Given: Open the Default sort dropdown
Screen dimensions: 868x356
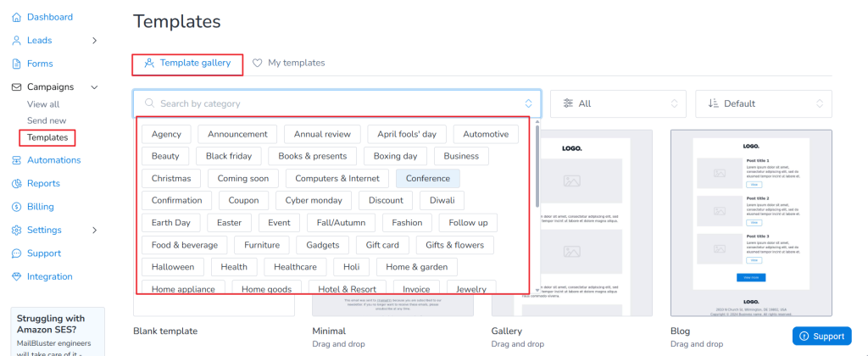Looking at the screenshot, I should tap(764, 103).
